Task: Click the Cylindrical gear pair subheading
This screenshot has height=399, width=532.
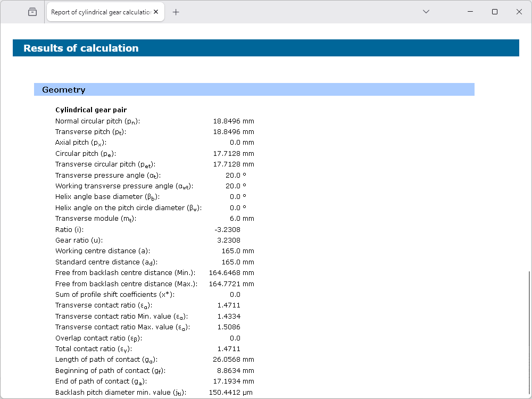Action: click(91, 110)
